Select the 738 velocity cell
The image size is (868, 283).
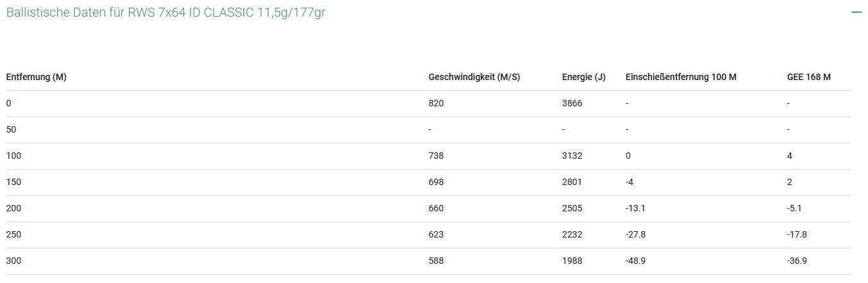(x=436, y=156)
